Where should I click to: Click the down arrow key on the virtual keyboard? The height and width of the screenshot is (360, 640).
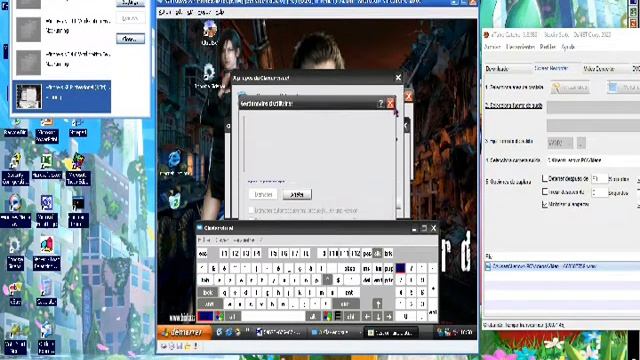click(378, 316)
